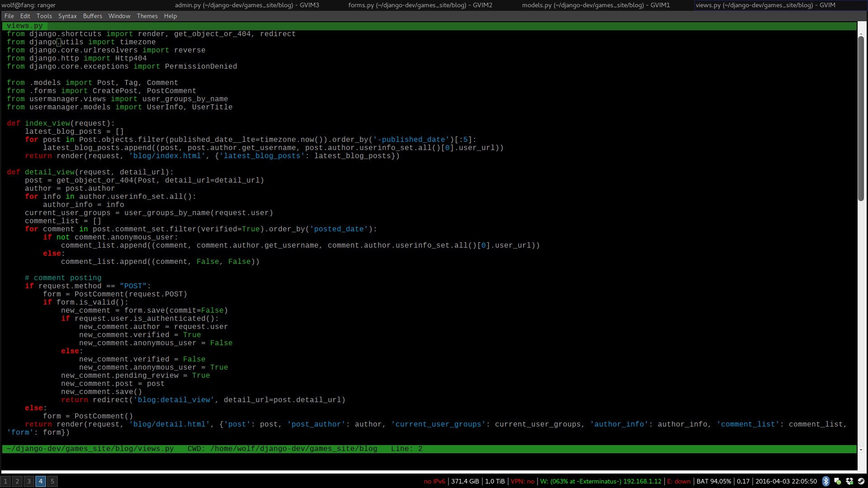The image size is (868, 488).
Task: Click the 'E: down' ethernet status entry
Action: click(679, 481)
